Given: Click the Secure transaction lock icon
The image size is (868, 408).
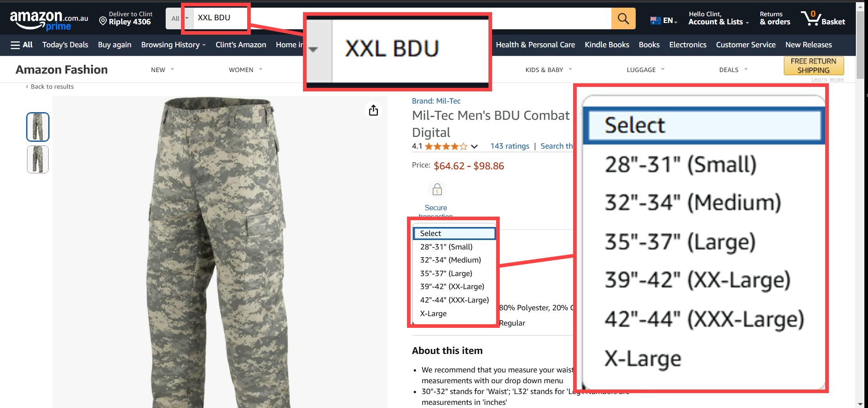Looking at the screenshot, I should [437, 190].
